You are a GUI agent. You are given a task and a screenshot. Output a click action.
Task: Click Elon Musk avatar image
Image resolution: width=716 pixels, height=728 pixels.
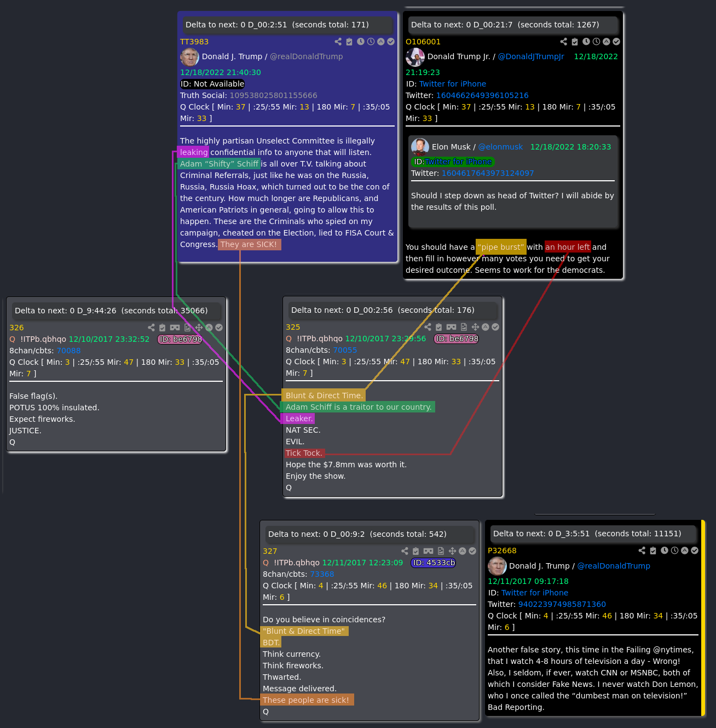click(420, 147)
